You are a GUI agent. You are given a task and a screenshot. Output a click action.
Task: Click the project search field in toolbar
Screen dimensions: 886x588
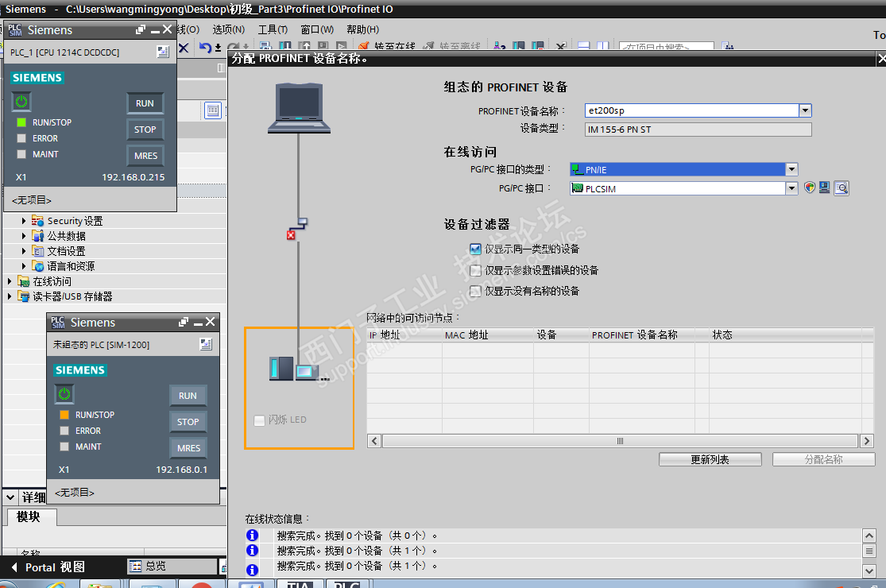(x=666, y=47)
